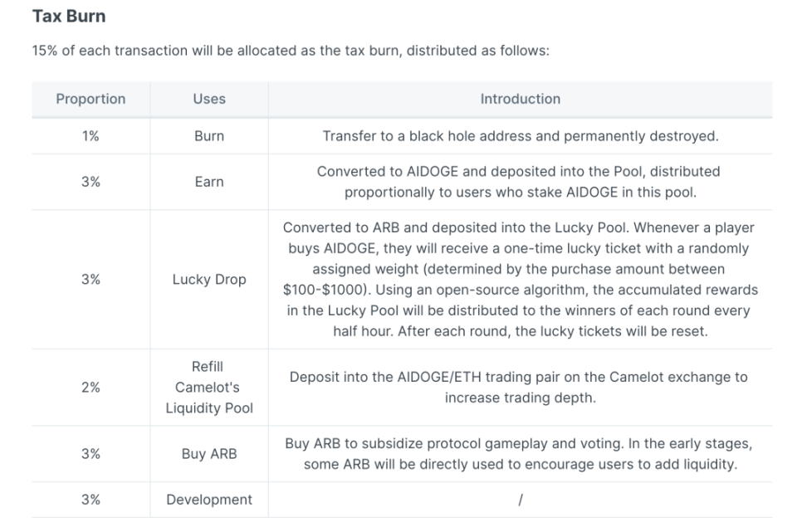Select the Uses column header
The height and width of the screenshot is (532, 807).
pos(209,99)
